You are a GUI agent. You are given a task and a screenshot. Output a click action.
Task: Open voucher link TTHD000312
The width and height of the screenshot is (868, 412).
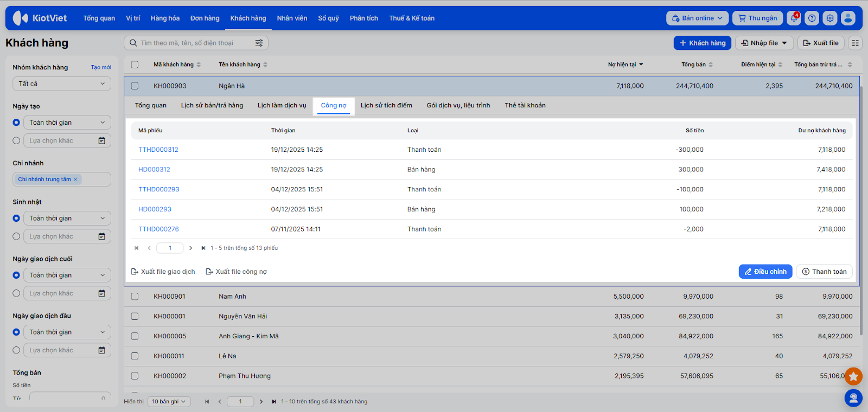[158, 150]
